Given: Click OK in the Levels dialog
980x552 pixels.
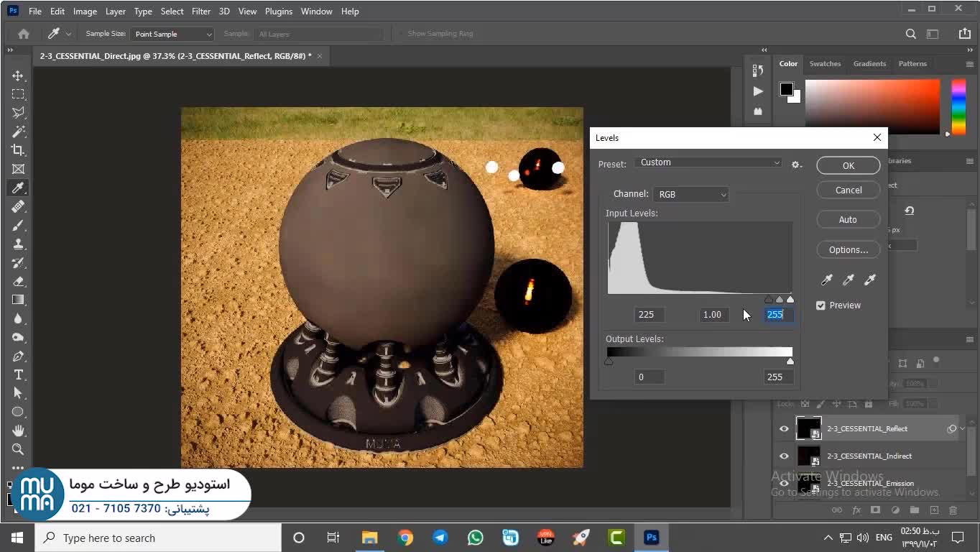Looking at the screenshot, I should (x=848, y=165).
